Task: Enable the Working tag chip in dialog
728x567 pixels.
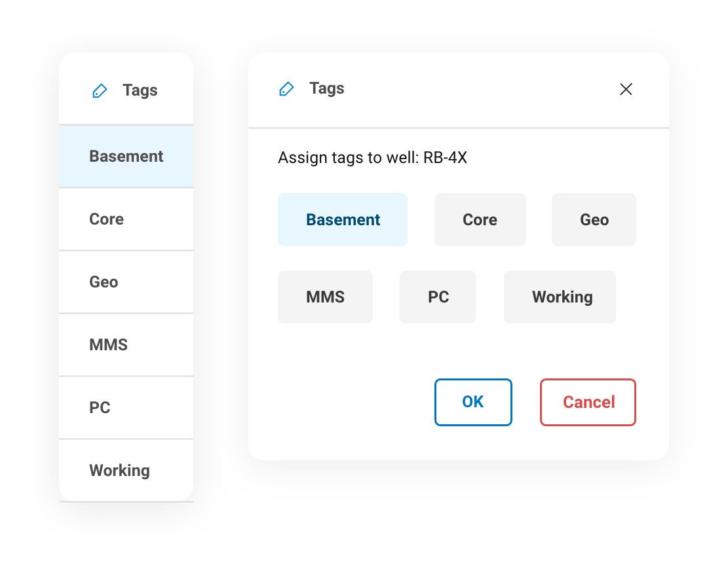Action: (x=560, y=297)
